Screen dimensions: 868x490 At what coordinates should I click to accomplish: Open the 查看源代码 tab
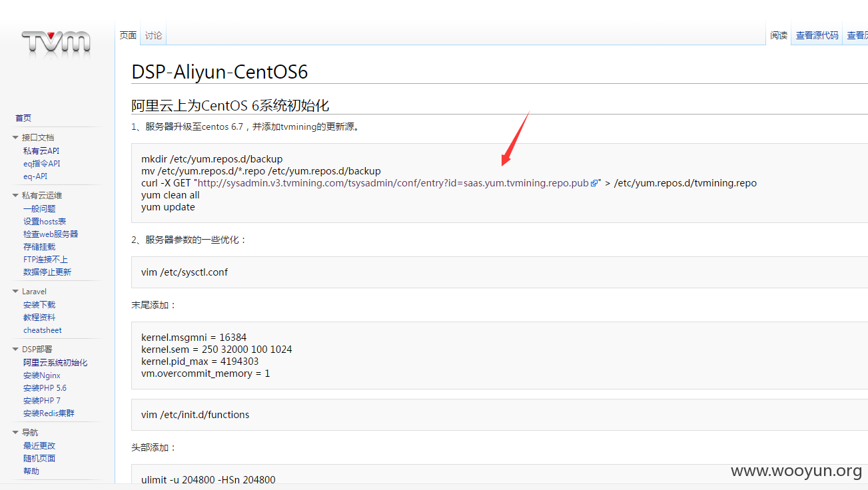(817, 35)
